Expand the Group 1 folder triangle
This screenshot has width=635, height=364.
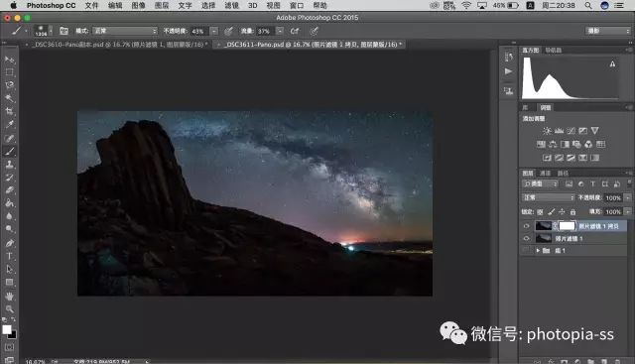(x=538, y=251)
